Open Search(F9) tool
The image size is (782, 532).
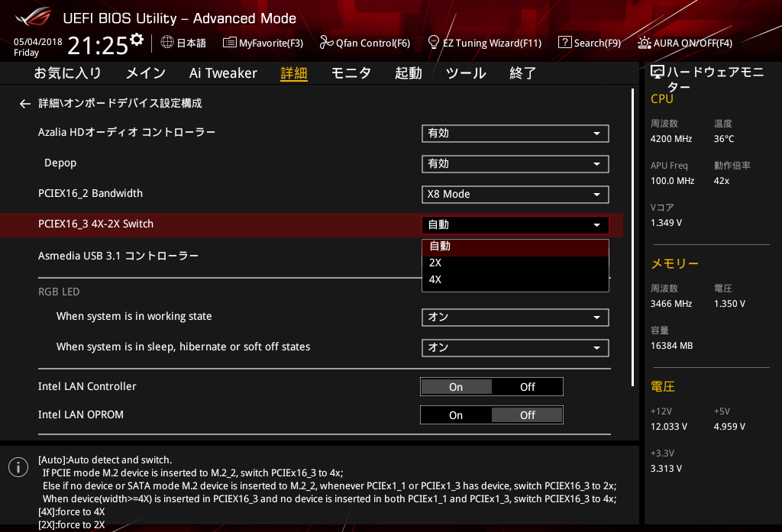point(589,43)
